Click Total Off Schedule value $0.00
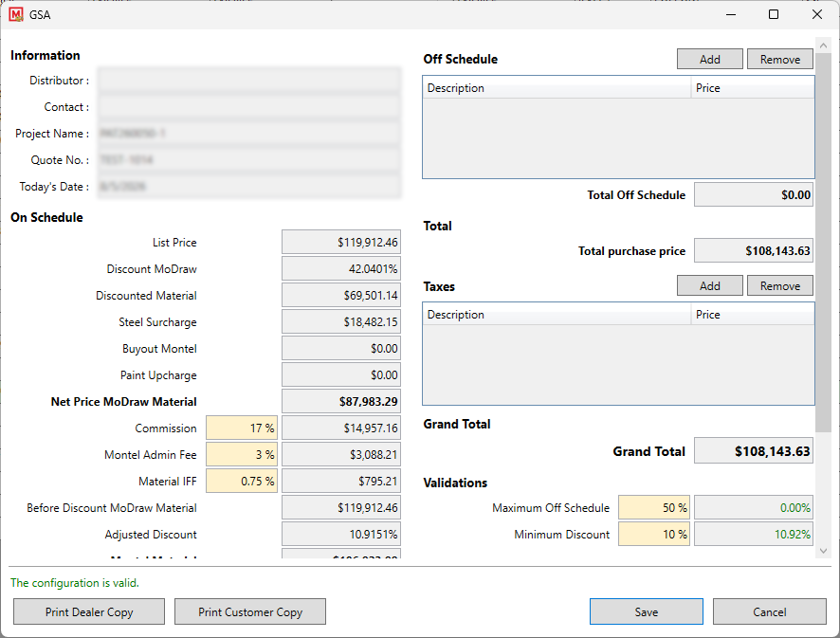This screenshot has width=840, height=638. tap(754, 194)
